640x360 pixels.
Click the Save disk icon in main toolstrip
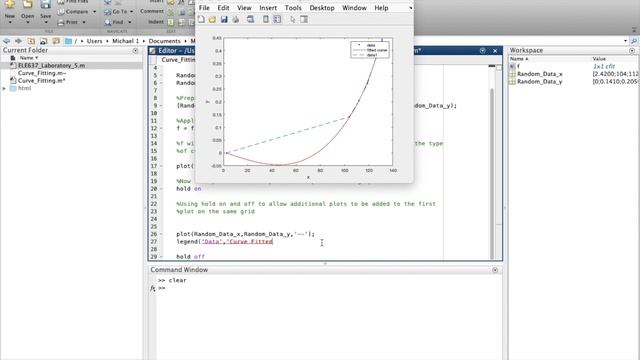(x=45, y=5)
